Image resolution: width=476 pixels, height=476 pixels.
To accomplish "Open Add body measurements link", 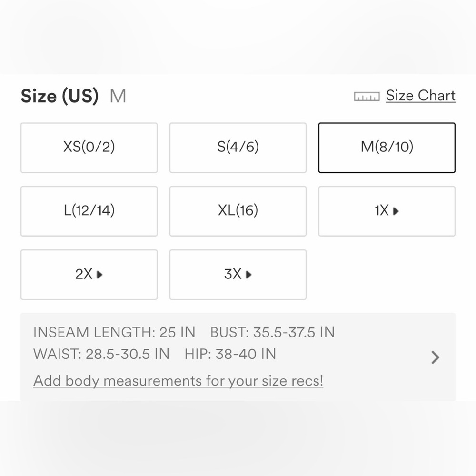I will [178, 381].
